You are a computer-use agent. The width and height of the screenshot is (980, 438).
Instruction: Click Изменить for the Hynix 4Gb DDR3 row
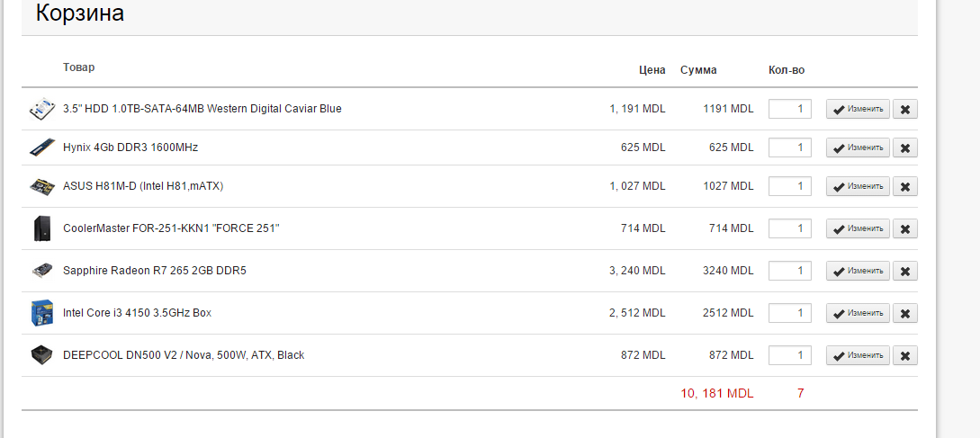(858, 148)
